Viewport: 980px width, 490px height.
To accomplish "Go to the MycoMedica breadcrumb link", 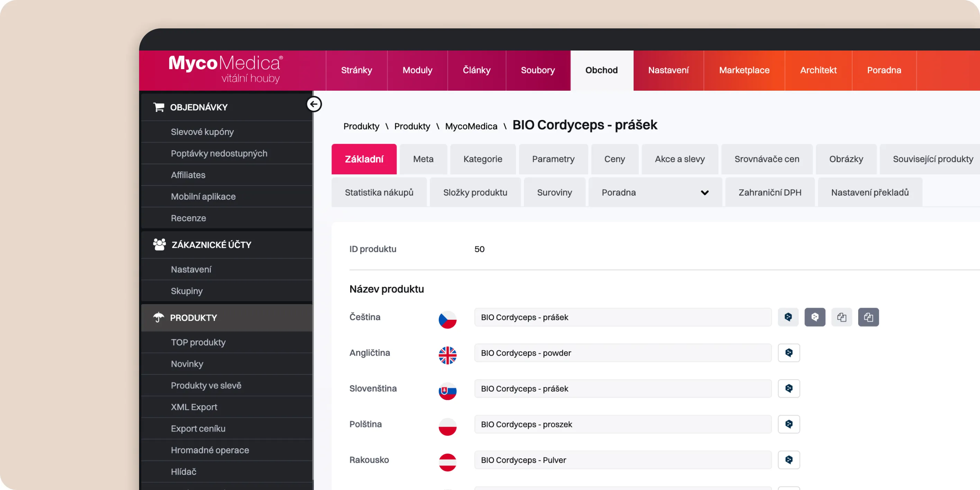I will tap(471, 126).
